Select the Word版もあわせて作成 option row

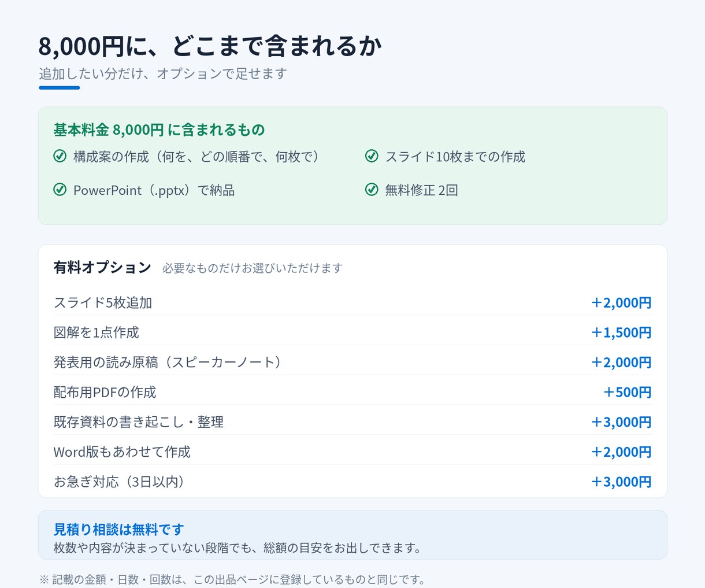click(x=352, y=452)
